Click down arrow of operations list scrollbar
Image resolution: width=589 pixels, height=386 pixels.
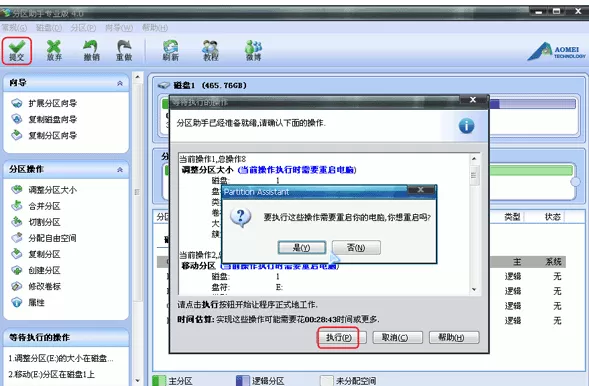click(x=474, y=290)
